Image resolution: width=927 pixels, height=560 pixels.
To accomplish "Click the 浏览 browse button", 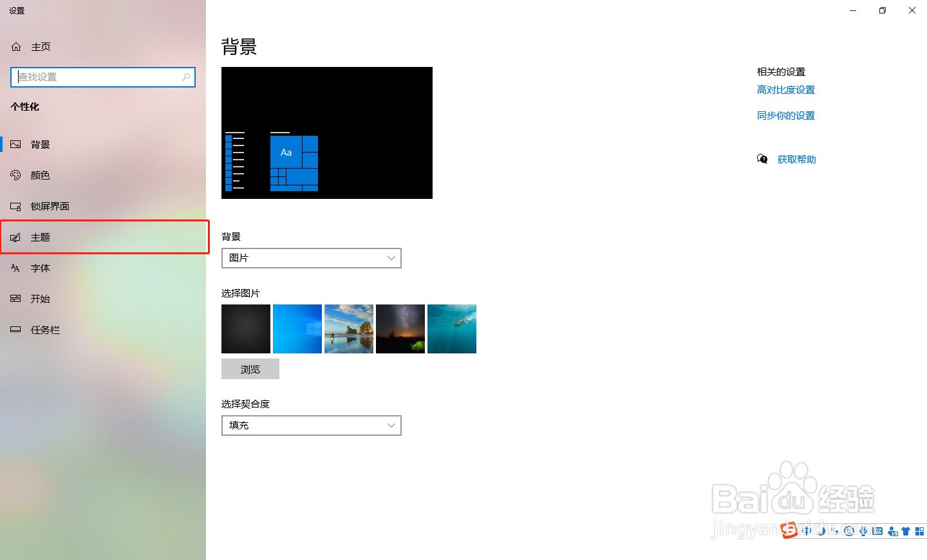I will click(x=250, y=368).
